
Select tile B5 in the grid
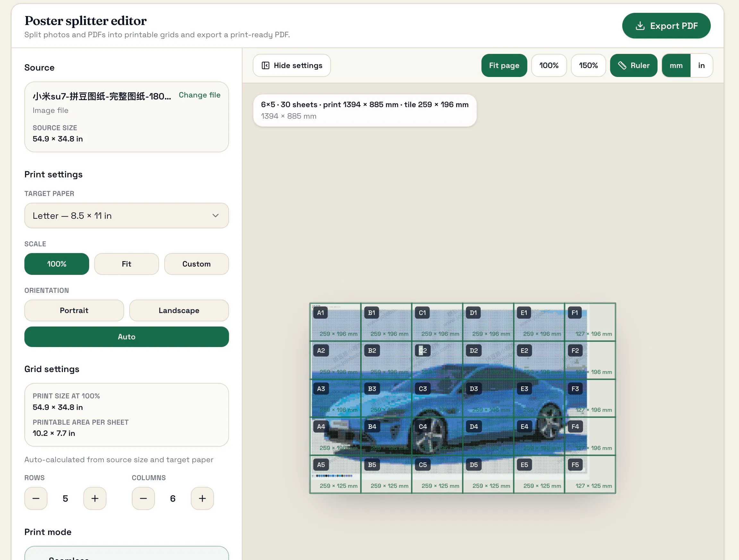click(386, 474)
